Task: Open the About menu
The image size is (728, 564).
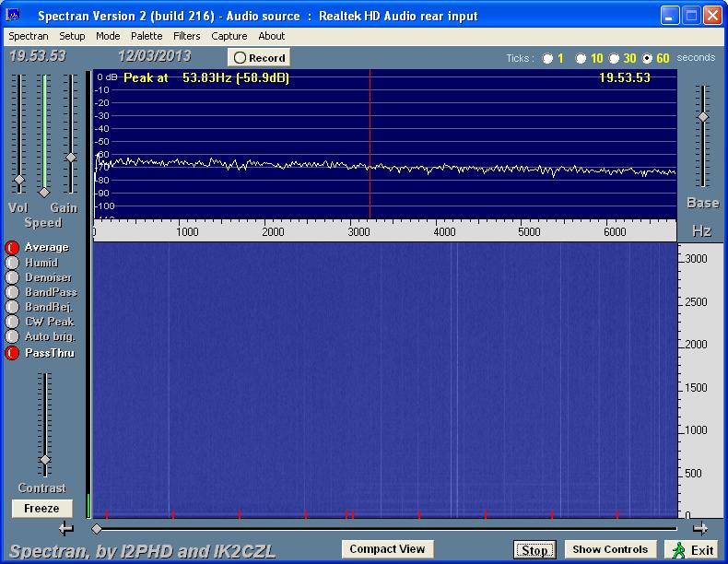Action: coord(272,36)
